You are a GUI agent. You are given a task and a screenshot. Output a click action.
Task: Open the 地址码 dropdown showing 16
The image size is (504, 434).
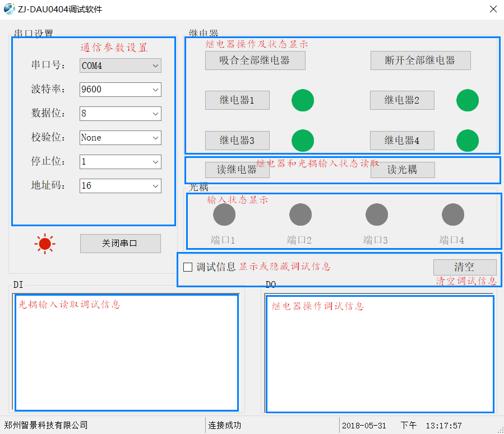pos(120,186)
